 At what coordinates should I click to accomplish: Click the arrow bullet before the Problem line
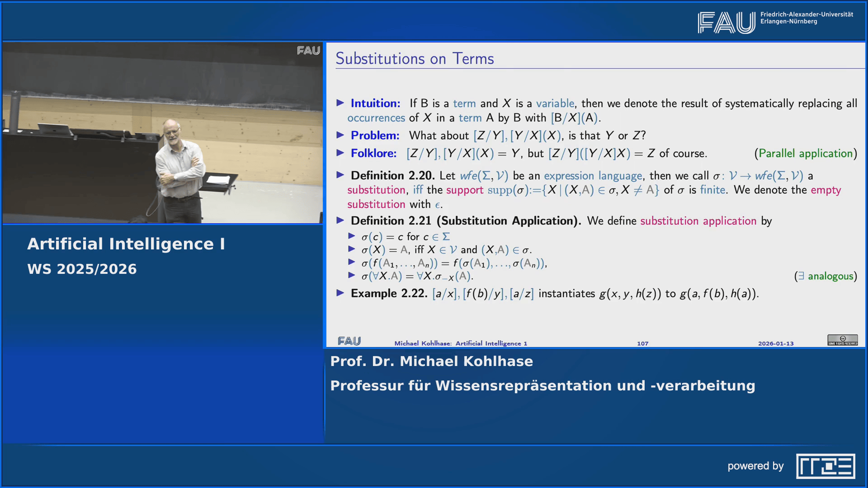click(x=341, y=136)
